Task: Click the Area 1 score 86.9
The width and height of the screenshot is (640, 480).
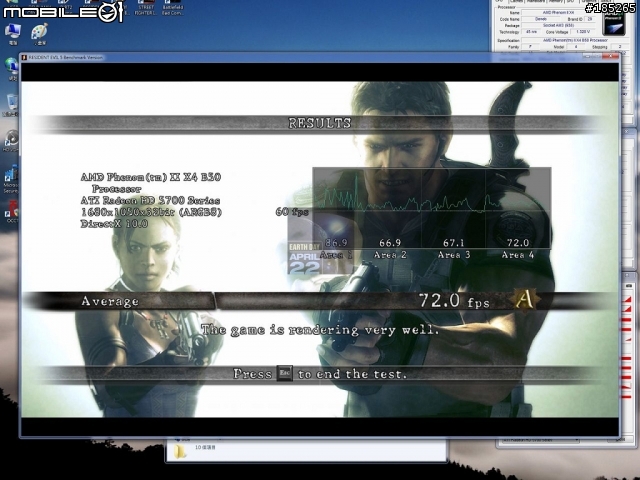Action: click(x=336, y=243)
